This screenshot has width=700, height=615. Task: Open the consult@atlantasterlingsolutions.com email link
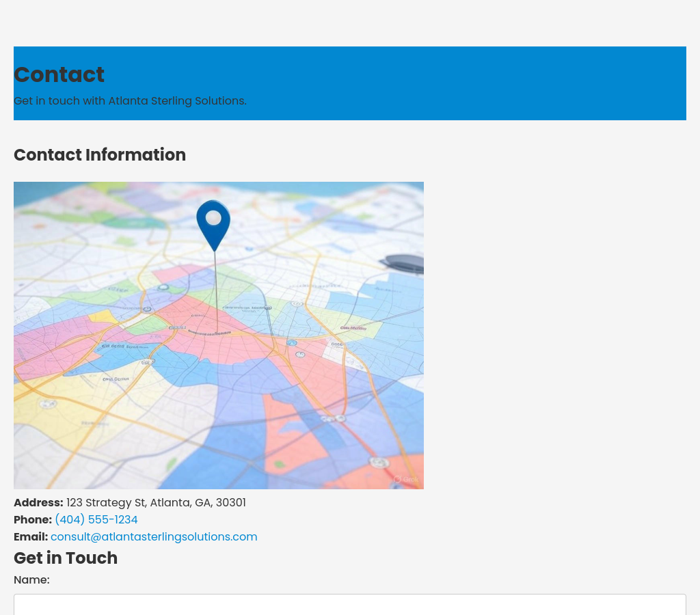coord(154,537)
